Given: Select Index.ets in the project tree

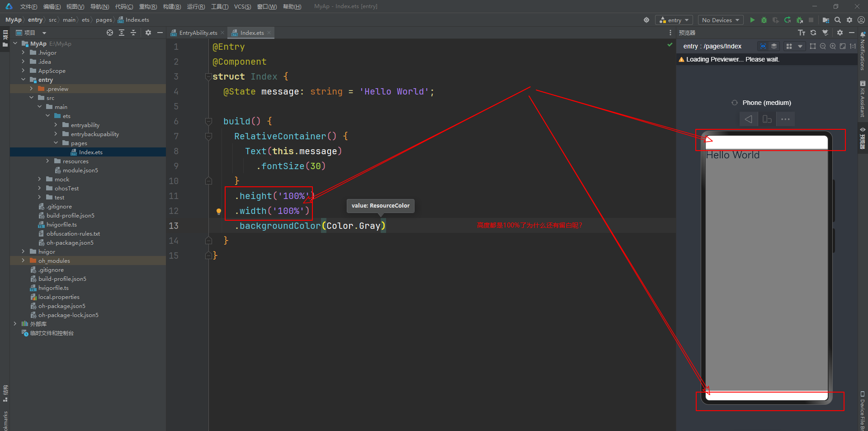Looking at the screenshot, I should tap(88, 152).
